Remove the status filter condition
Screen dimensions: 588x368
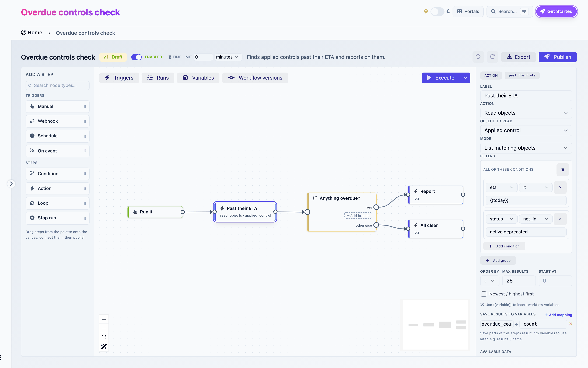[x=560, y=219]
